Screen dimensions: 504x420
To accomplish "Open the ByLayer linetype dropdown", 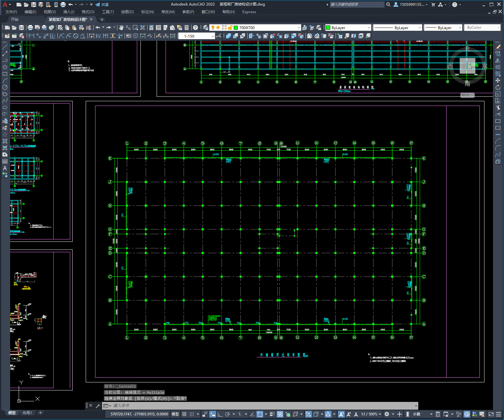I will click(420, 28).
